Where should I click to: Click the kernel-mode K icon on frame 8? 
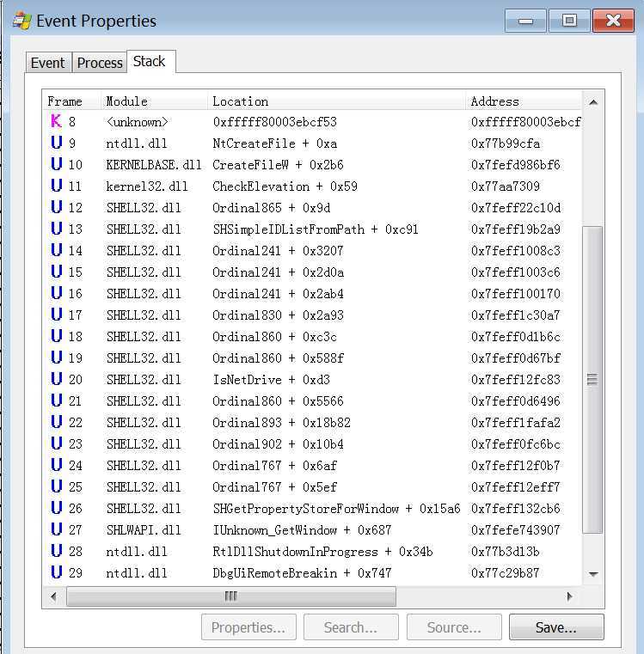(57, 121)
